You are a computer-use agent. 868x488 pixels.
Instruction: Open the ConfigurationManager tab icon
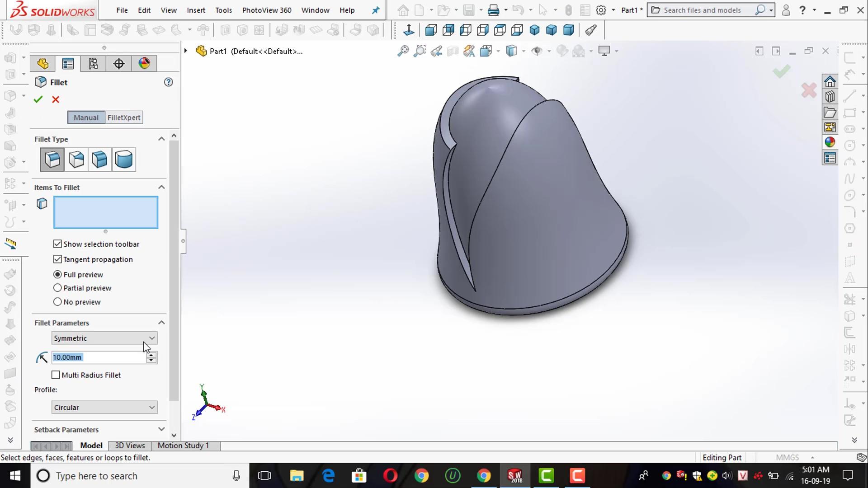[93, 64]
